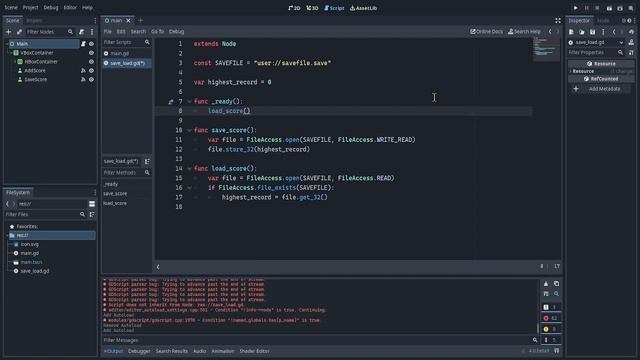Toggle editor messages filter in output

click(x=551, y=340)
